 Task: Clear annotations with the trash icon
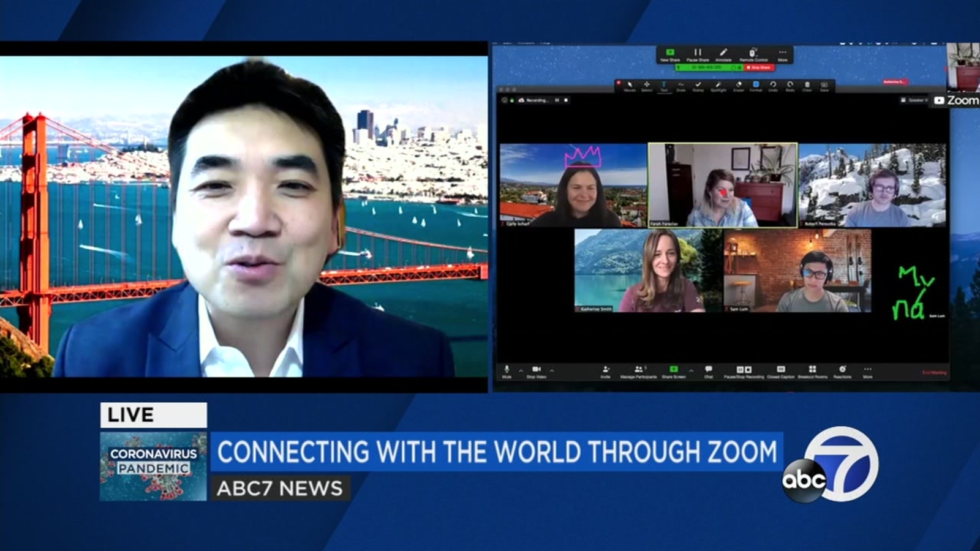click(807, 86)
